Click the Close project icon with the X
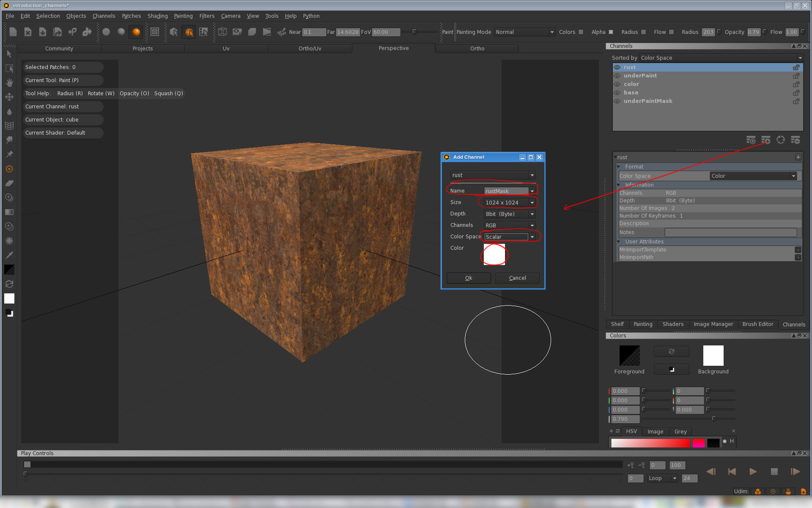Image resolution: width=812 pixels, height=508 pixels. point(28,32)
